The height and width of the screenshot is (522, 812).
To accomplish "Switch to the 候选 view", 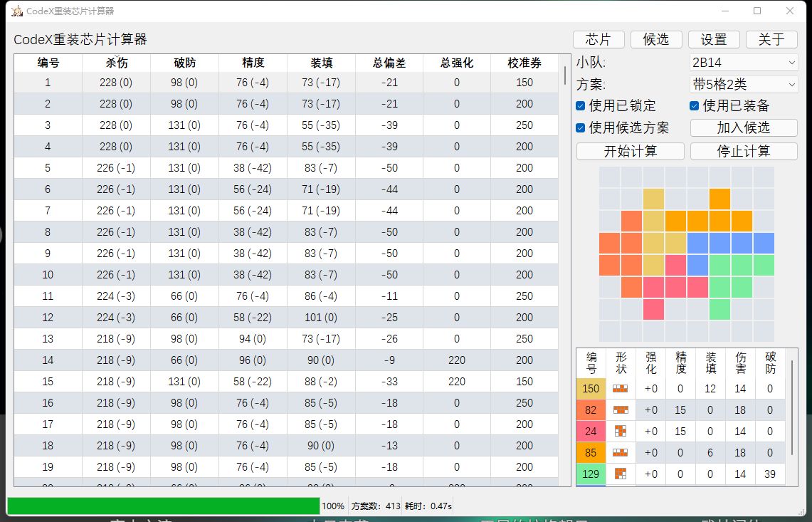I will click(655, 39).
